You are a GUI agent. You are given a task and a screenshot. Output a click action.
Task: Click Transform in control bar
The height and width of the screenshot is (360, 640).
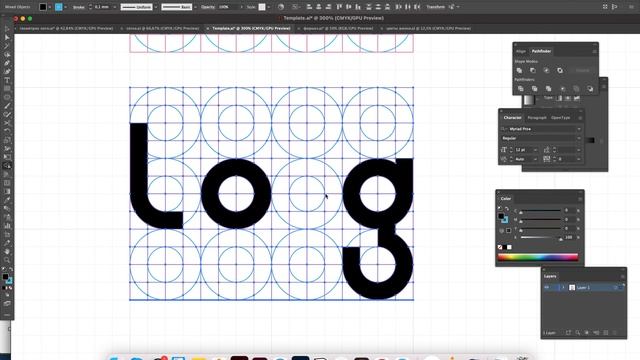(436, 7)
